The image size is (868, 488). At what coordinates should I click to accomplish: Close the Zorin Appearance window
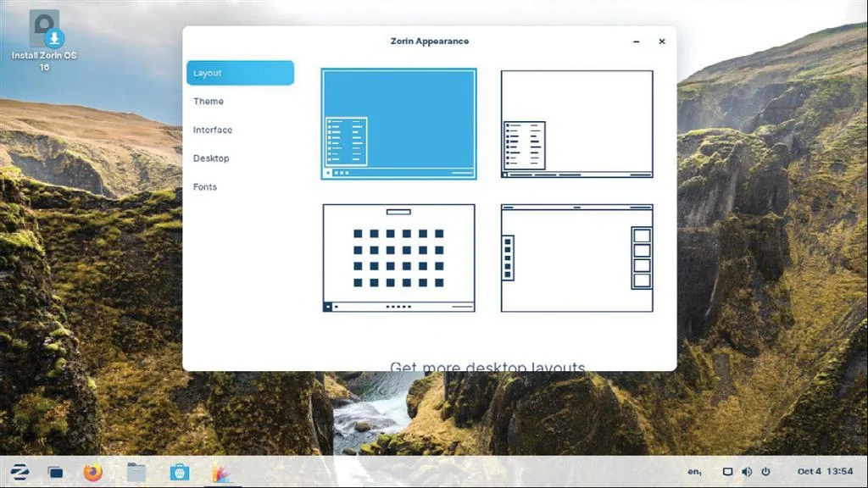tap(662, 42)
